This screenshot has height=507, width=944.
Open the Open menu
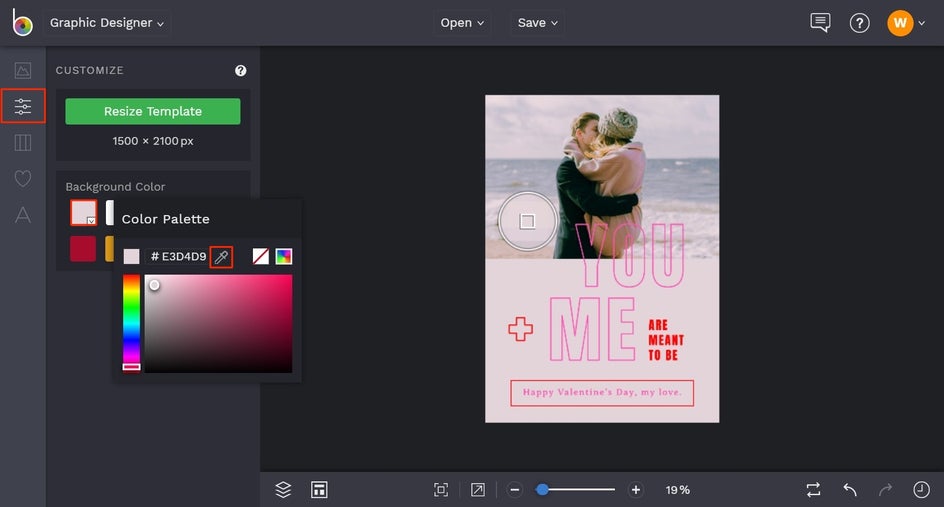click(x=462, y=23)
